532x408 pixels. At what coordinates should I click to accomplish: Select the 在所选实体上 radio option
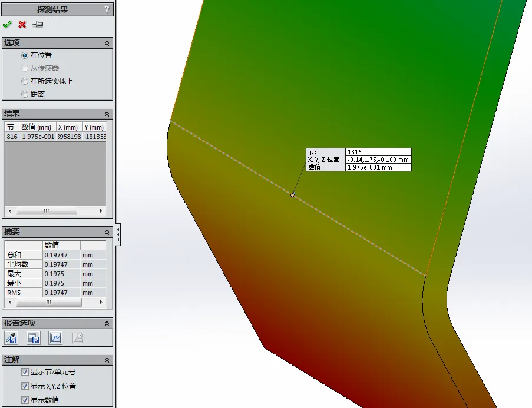coord(24,81)
